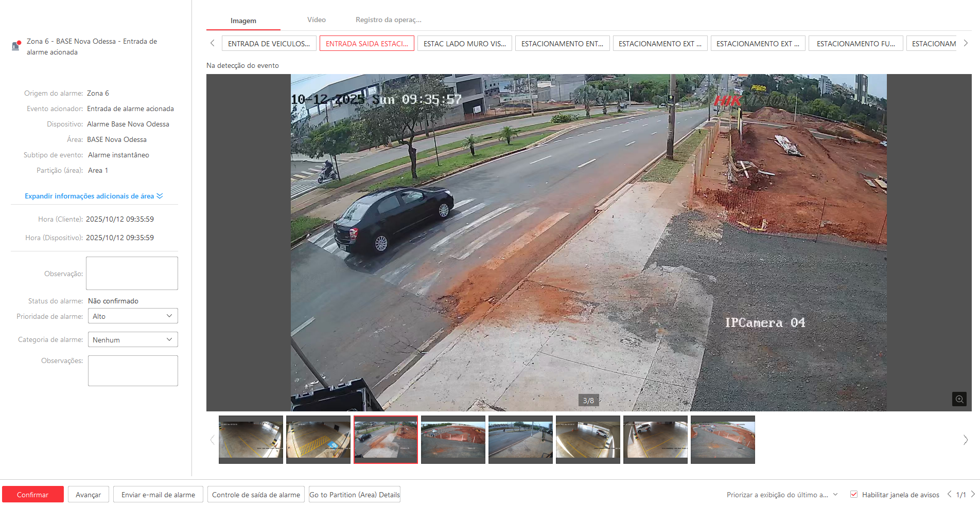Screen dimensions: 980x506
Task: Go to next thumbnails with right arrow
Action: tap(965, 440)
